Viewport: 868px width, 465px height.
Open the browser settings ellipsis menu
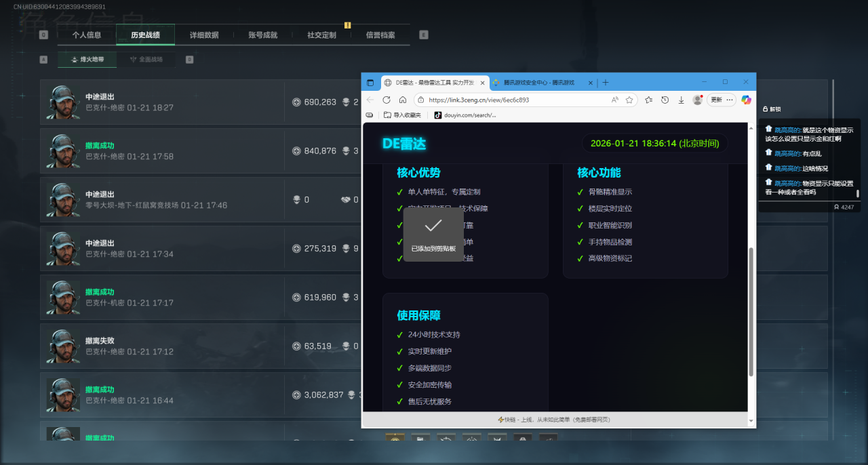click(x=730, y=100)
